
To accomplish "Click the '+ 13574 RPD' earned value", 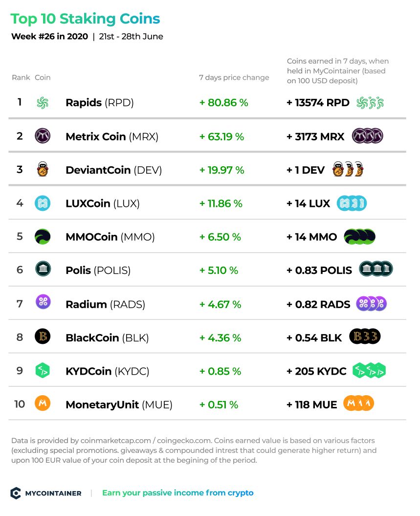I will (318, 103).
